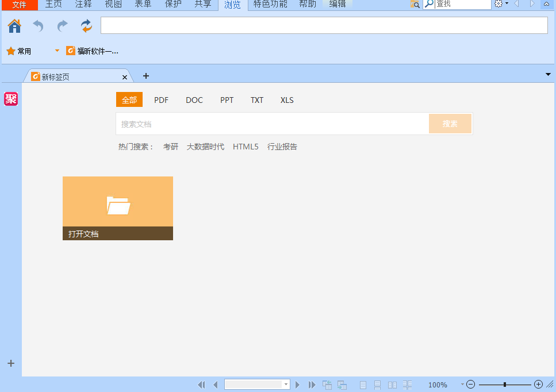Switch the filter to PDF documents
The width and height of the screenshot is (556, 392).
click(x=161, y=99)
